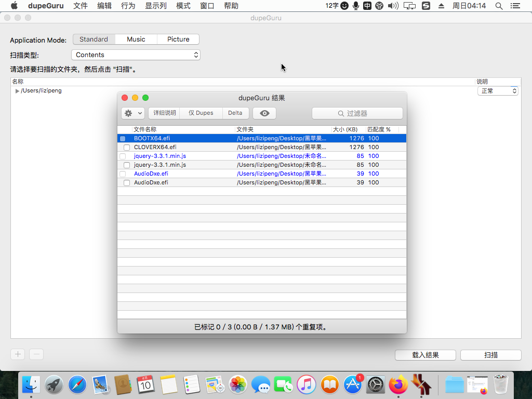Mark the CLOVERX64.efi checkbox
Viewport: 532px width, 399px height.
point(127,148)
